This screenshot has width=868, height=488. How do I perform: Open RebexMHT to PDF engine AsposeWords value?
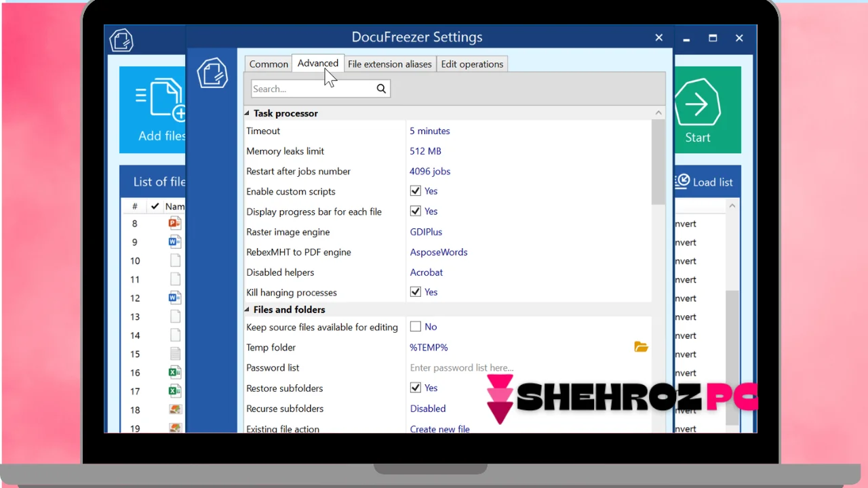click(439, 252)
